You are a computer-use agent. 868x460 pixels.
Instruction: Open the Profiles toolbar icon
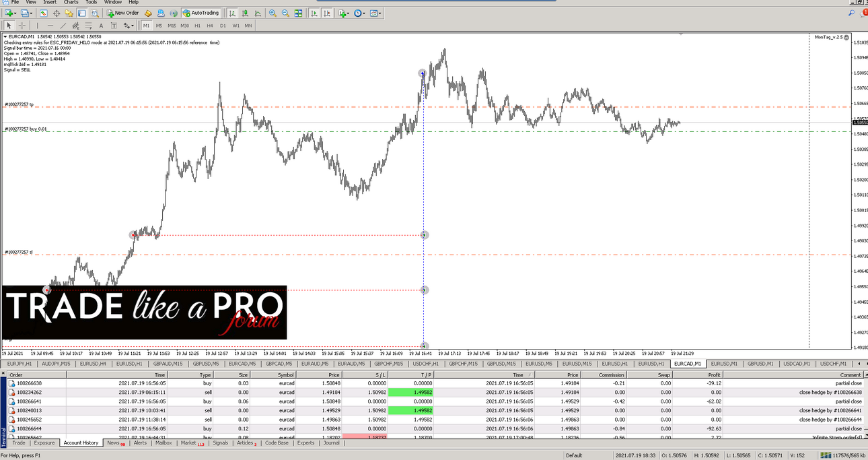[25, 13]
